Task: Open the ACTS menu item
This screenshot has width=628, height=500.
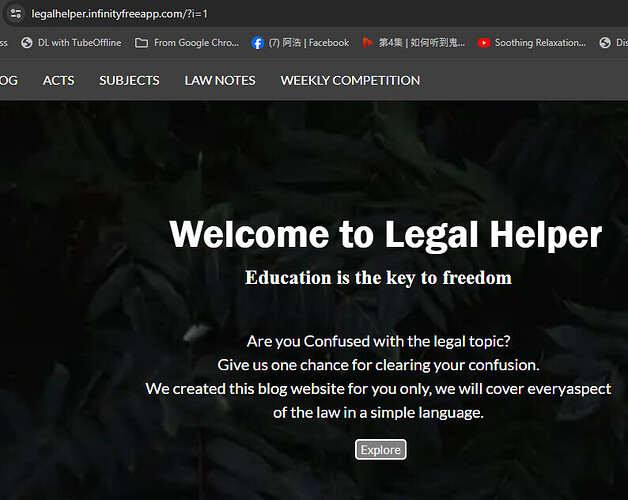Action: [58, 81]
